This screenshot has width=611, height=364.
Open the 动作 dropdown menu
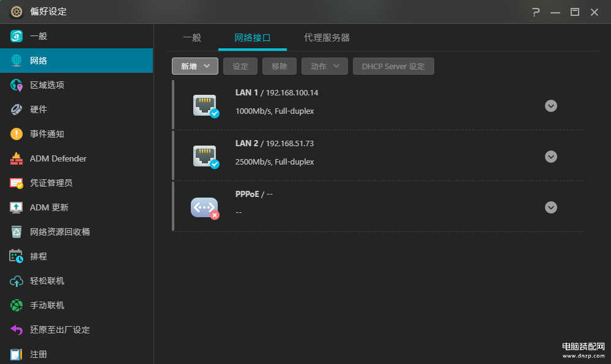pyautogui.click(x=325, y=66)
